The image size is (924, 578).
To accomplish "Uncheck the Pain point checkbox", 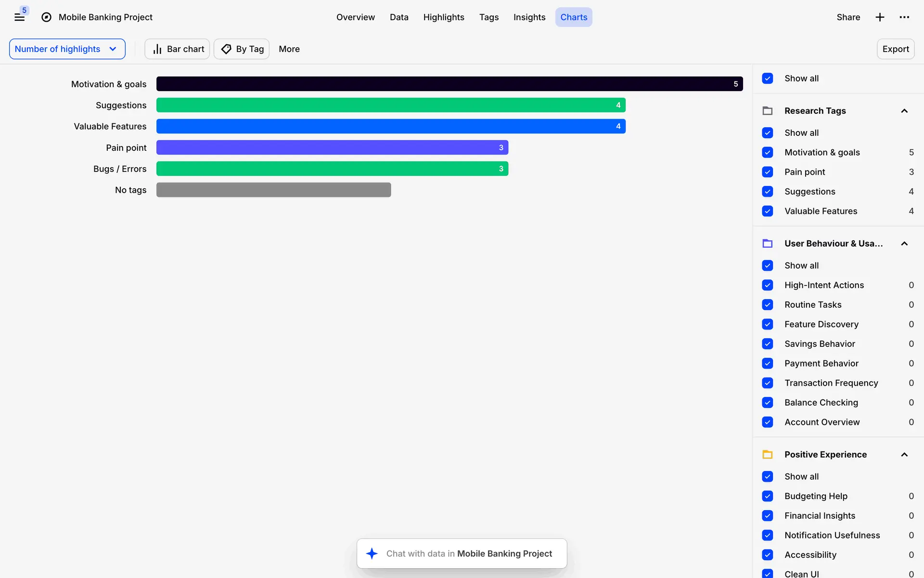I will (768, 172).
